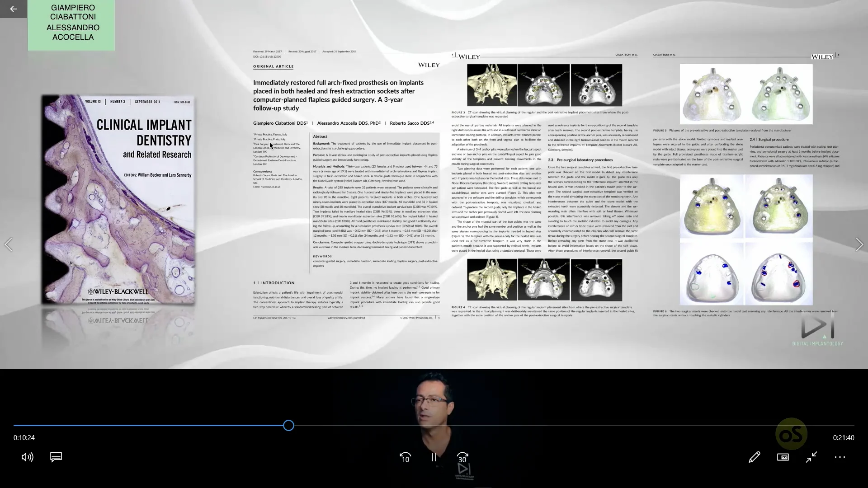Go to previous slide with left chevron
This screenshot has width=868, height=488.
[9, 244]
